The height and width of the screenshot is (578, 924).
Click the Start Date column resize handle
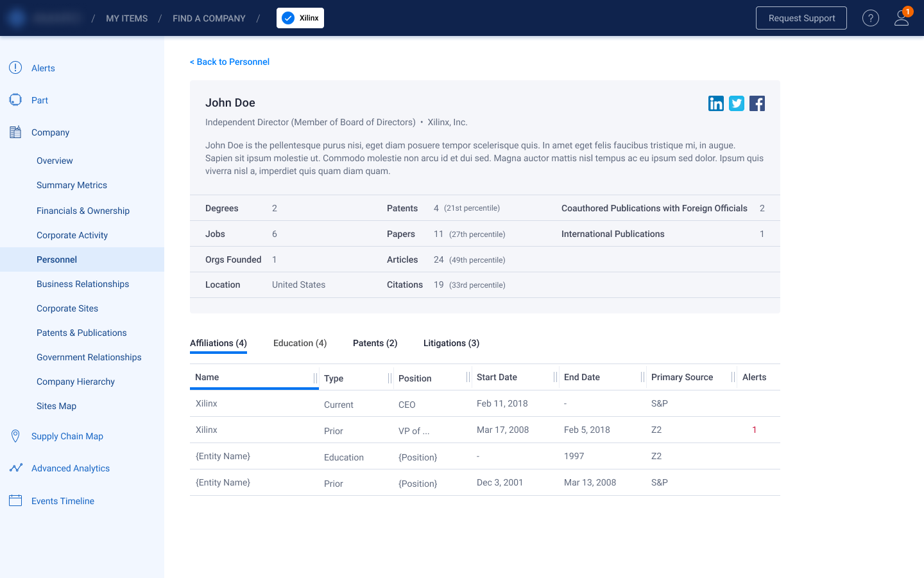[555, 378]
